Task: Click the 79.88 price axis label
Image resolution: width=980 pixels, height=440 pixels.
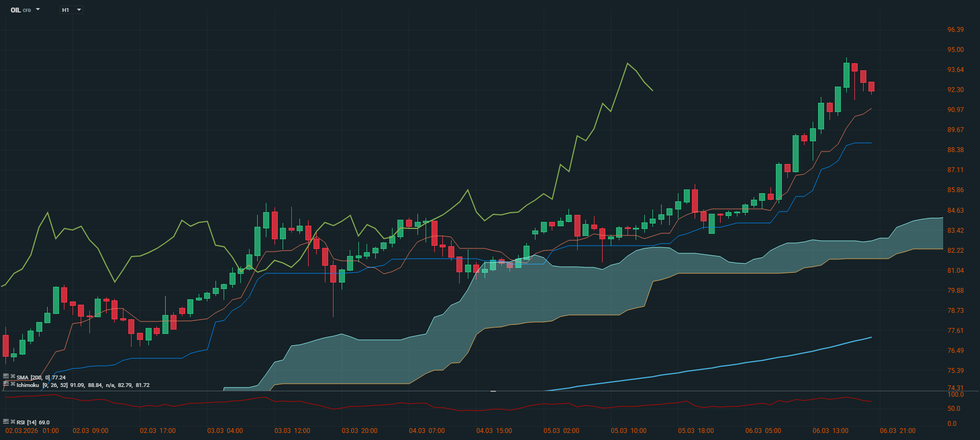Action: (956, 291)
